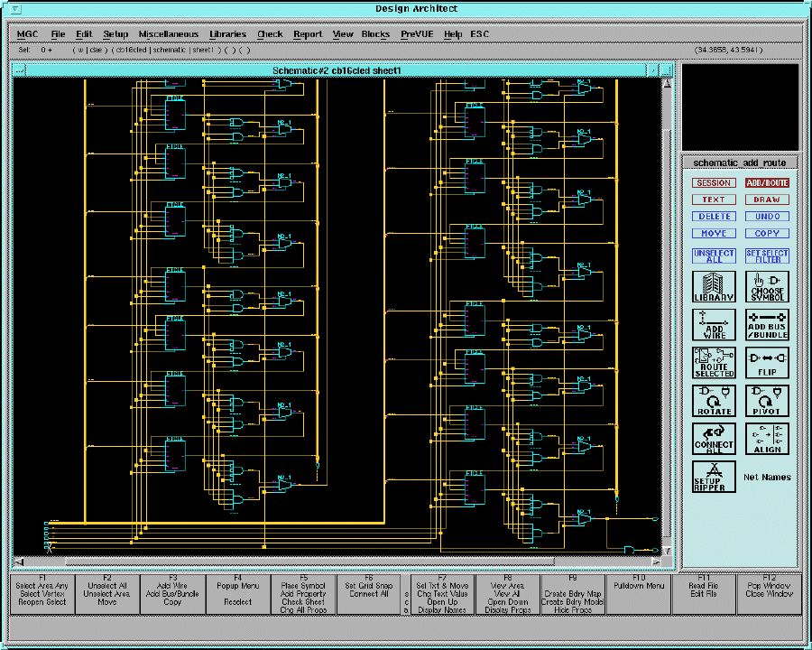Click the Choose Symbol icon
Image resolution: width=812 pixels, height=650 pixels.
click(767, 286)
